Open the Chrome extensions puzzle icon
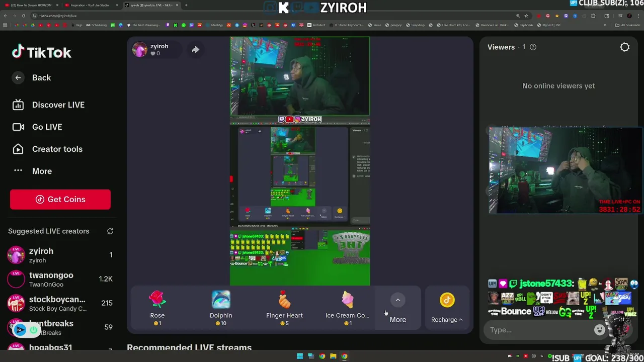This screenshot has height=362, width=644. pyautogui.click(x=593, y=16)
